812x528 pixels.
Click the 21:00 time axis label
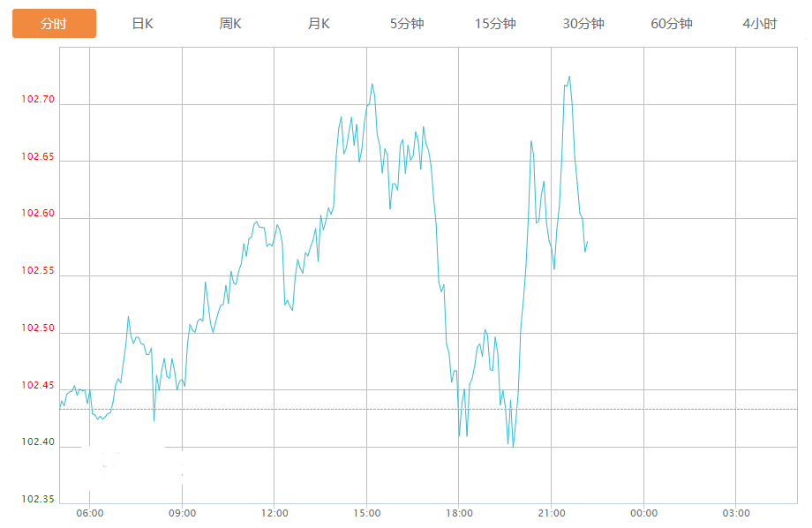point(552,513)
